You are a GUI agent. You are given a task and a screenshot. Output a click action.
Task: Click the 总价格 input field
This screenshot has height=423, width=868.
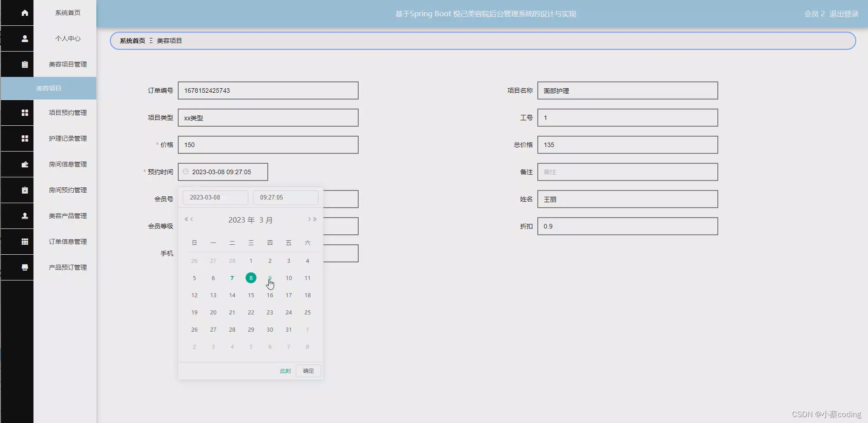coord(628,145)
